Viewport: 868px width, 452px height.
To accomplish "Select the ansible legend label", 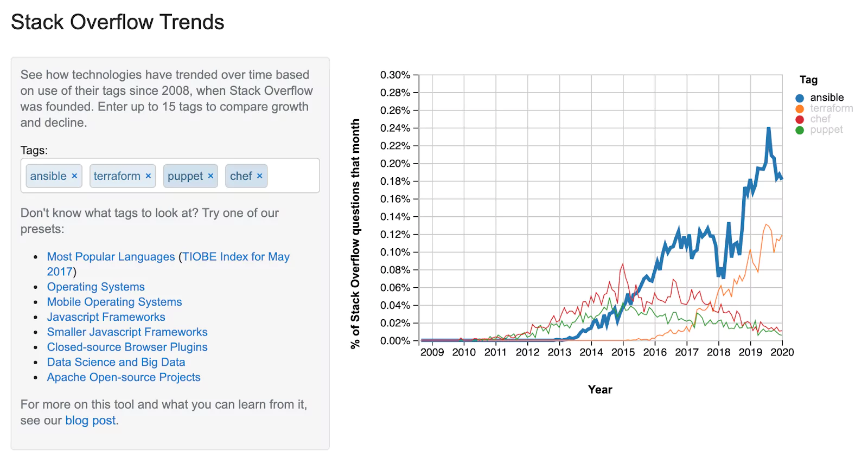I will pos(827,98).
